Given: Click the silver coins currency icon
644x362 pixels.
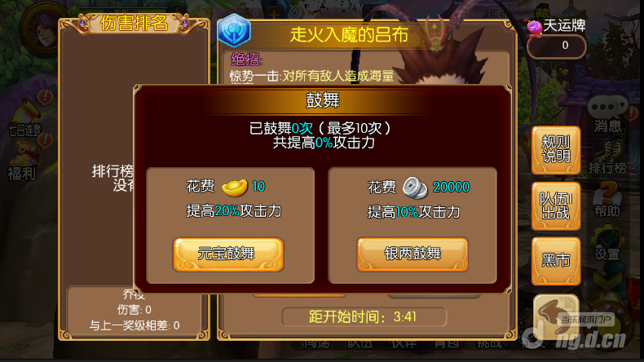Looking at the screenshot, I should [415, 188].
